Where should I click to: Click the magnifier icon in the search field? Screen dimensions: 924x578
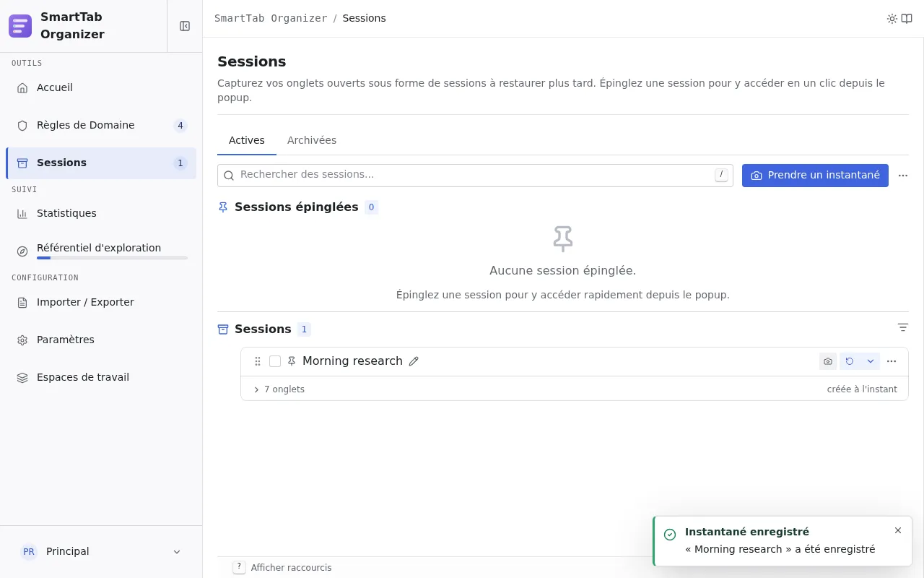[229, 176]
